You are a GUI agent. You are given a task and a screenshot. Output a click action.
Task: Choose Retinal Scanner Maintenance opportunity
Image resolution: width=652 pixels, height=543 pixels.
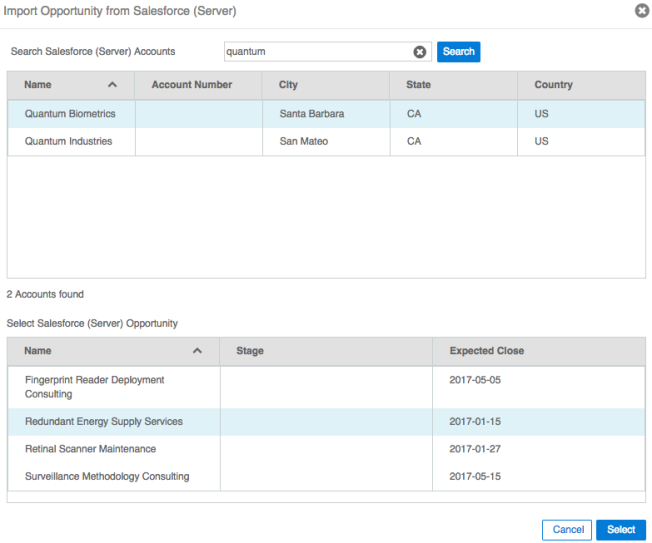click(90, 449)
